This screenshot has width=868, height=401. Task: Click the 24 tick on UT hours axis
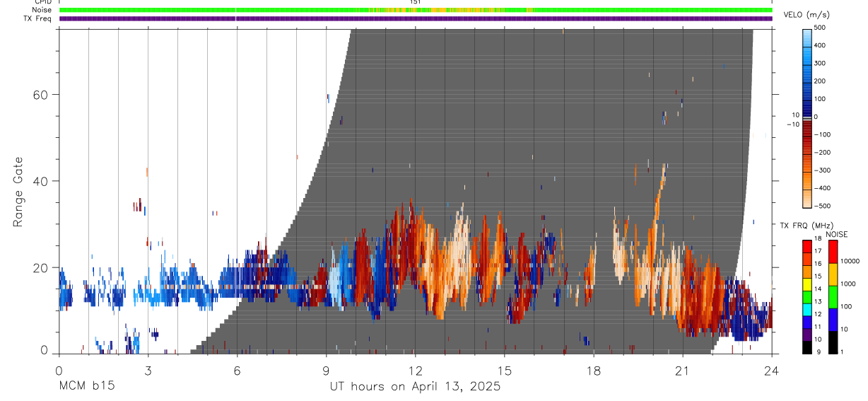(772, 370)
